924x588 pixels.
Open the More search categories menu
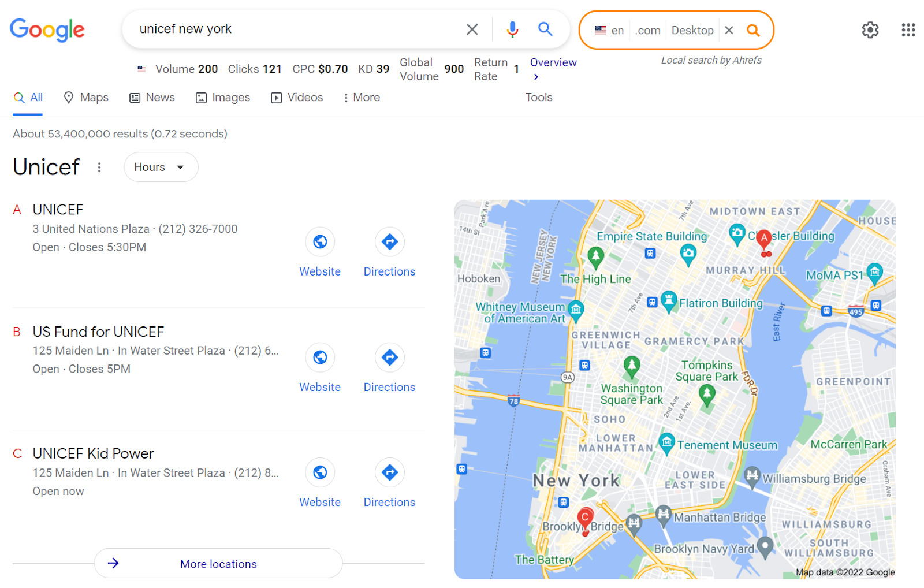click(x=362, y=98)
